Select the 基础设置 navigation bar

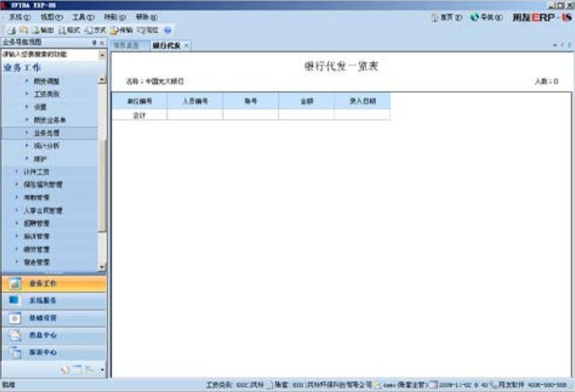(x=54, y=318)
